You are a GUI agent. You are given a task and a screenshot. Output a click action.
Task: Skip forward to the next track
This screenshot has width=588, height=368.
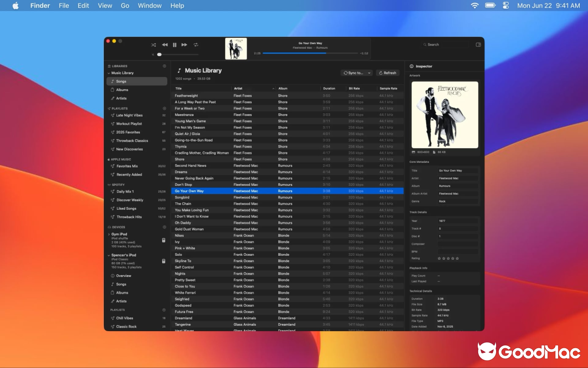(x=184, y=45)
